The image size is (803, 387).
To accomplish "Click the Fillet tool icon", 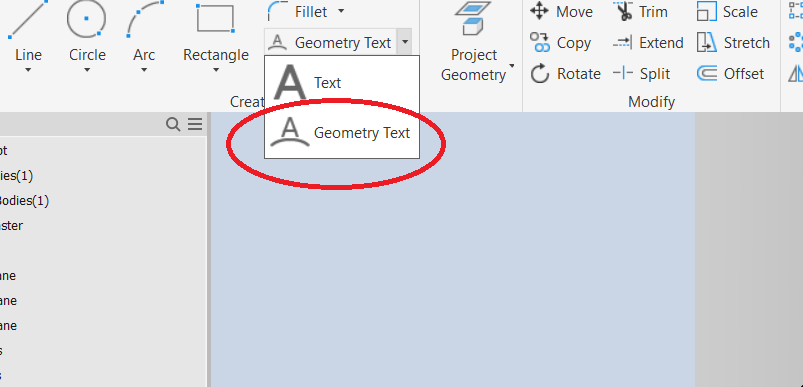I will (x=278, y=11).
